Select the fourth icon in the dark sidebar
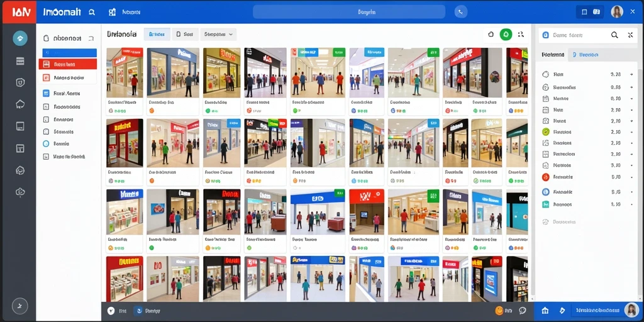 [19, 104]
